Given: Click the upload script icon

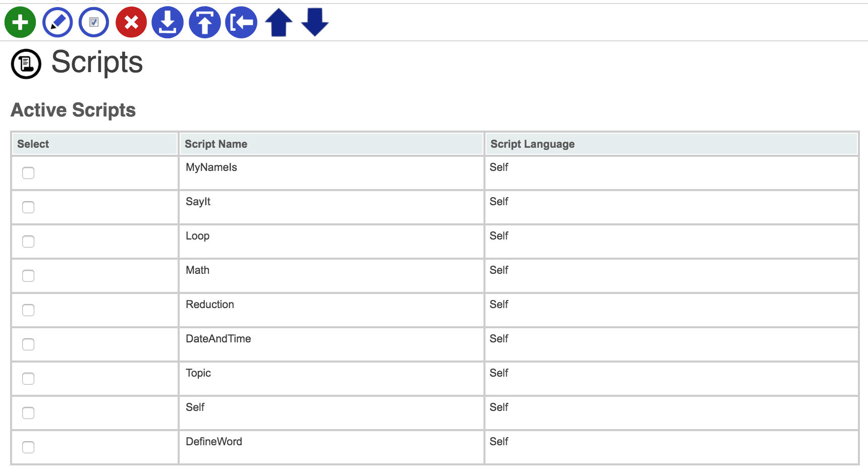Looking at the screenshot, I should coord(205,23).
